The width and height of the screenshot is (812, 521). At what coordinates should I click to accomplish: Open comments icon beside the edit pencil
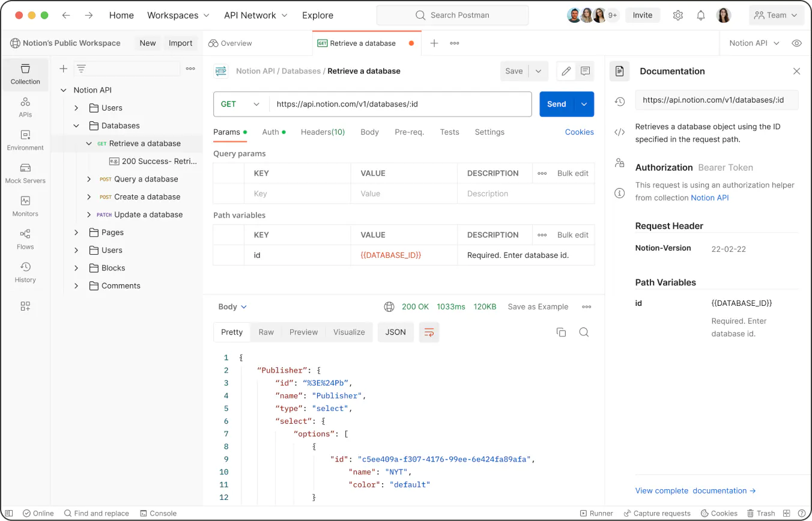[585, 71]
